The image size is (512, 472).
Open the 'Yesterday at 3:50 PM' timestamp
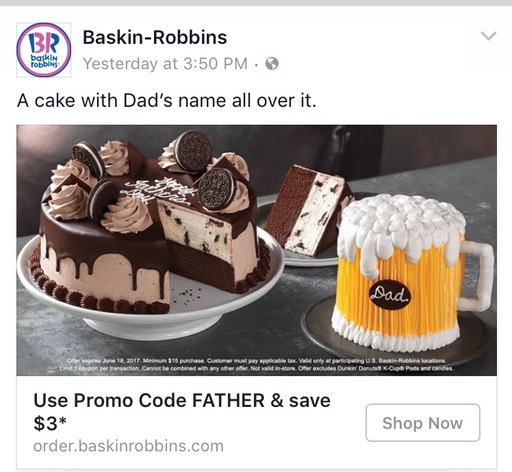[165, 63]
